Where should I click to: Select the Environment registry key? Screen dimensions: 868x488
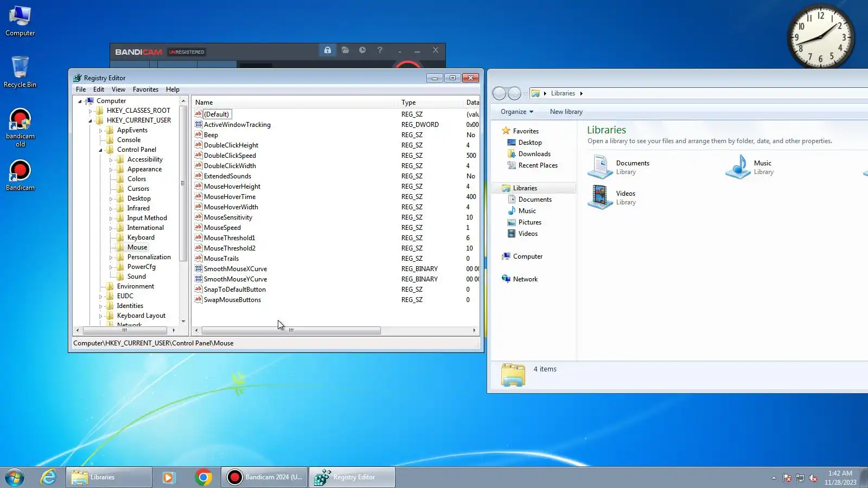tap(135, 286)
